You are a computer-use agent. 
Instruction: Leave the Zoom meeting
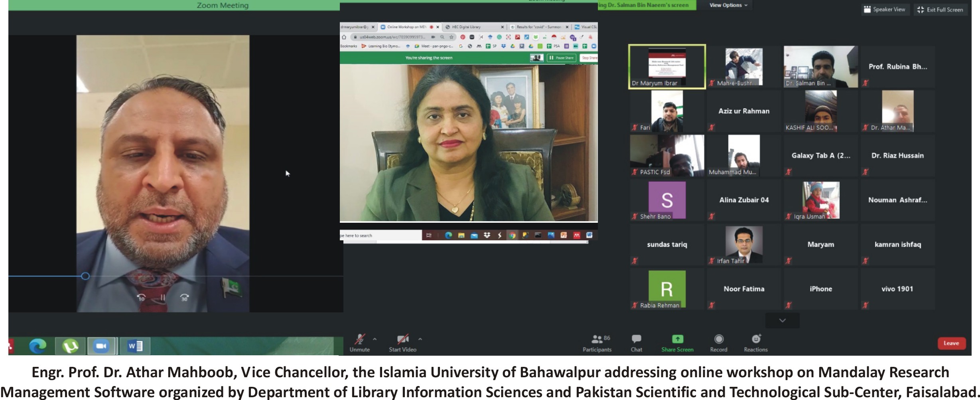[x=952, y=343]
